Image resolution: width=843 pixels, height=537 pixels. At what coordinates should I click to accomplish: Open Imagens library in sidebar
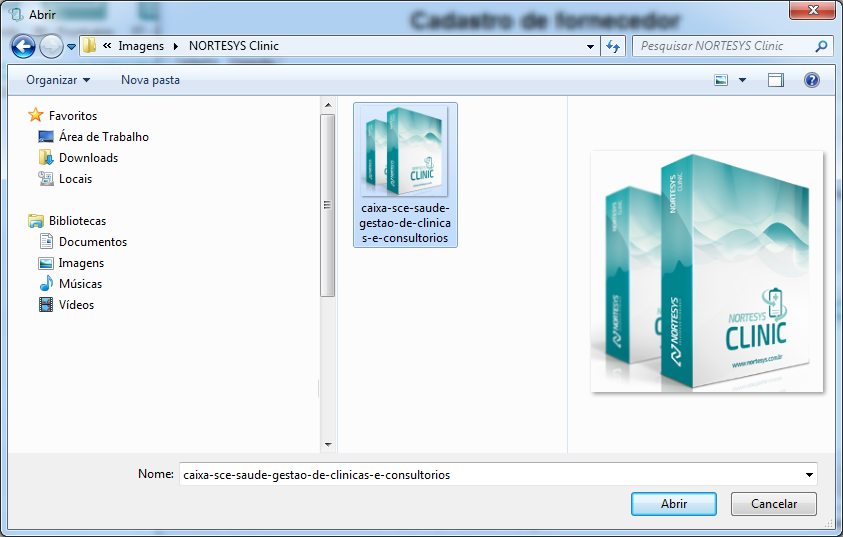pos(81,263)
